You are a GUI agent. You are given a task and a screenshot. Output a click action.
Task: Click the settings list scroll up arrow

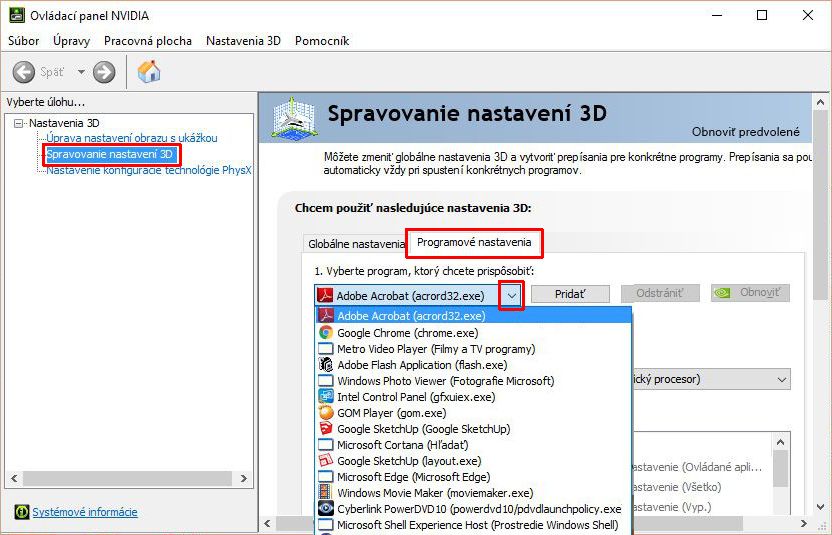click(x=780, y=442)
